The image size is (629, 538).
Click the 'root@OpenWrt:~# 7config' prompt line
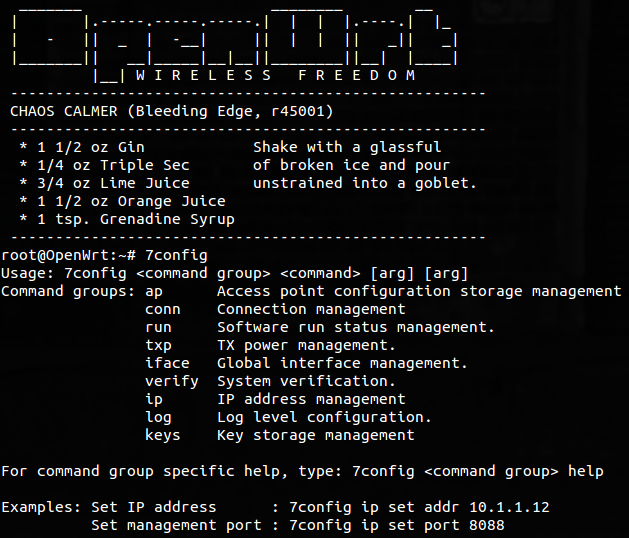click(104, 256)
